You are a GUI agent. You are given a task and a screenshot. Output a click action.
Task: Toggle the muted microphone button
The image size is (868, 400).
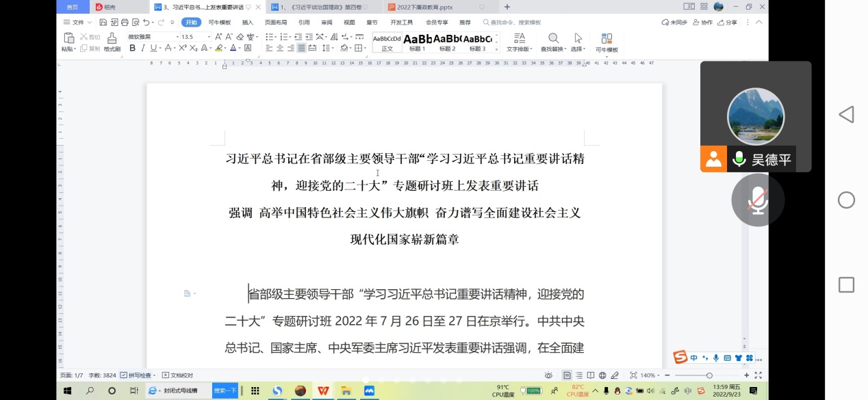pyautogui.click(x=757, y=200)
